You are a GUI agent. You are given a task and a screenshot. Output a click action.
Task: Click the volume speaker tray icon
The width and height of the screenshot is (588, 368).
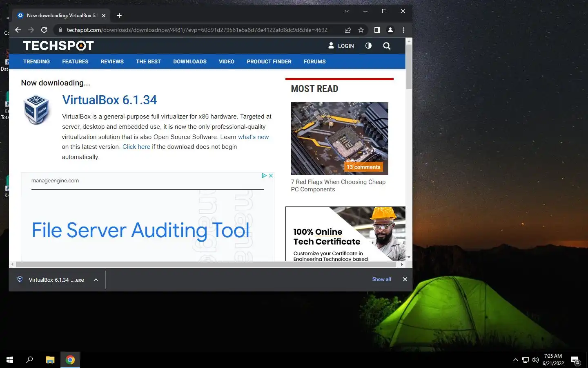pyautogui.click(x=535, y=360)
